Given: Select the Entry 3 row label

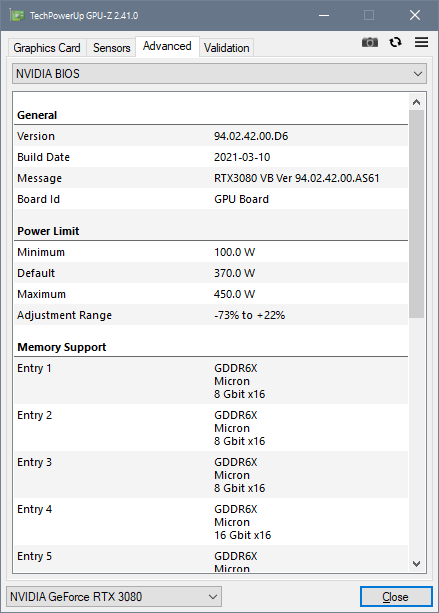Looking at the screenshot, I should click(34, 462).
